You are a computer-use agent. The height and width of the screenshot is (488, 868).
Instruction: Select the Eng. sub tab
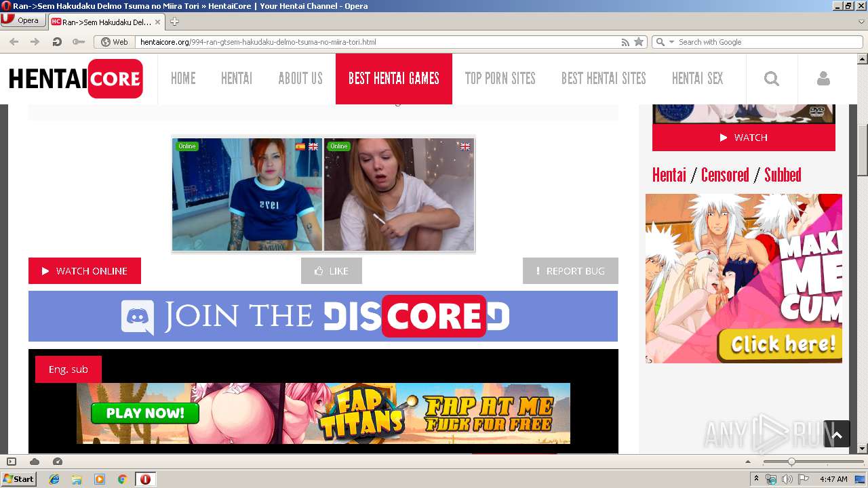[68, 369]
